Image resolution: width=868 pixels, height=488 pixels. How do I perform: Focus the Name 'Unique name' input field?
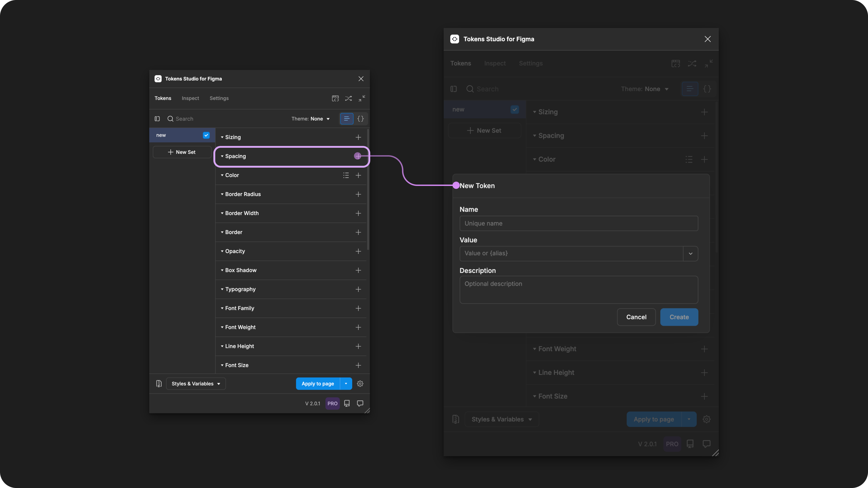(579, 223)
